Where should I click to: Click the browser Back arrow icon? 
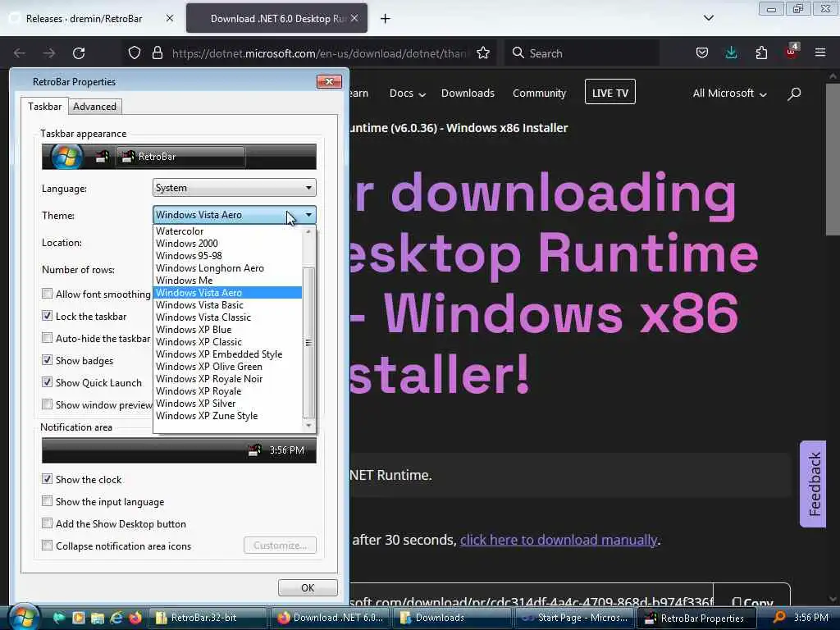[20, 53]
